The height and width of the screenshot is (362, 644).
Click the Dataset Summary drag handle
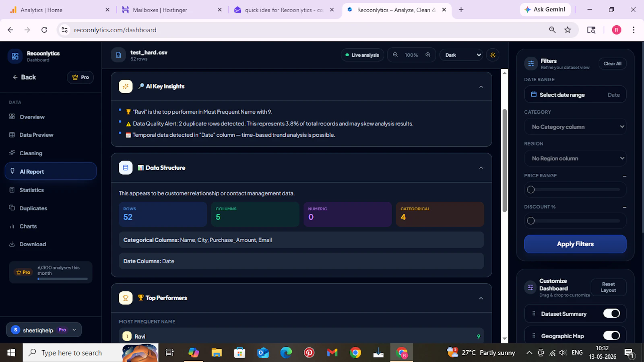[x=534, y=313]
